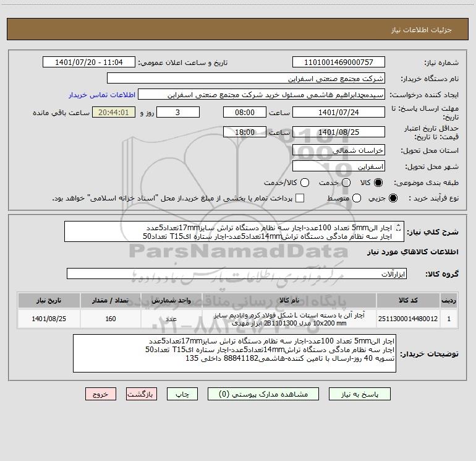Viewport: 476px width, 461px height.
Task: Click the مشاهده مدارک پیوستی (0) button
Action: click(x=263, y=394)
